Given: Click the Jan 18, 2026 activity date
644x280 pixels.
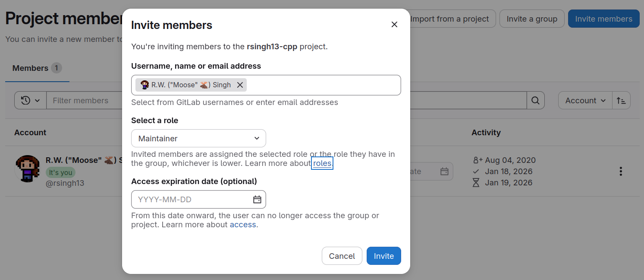Looking at the screenshot, I should 509,172.
